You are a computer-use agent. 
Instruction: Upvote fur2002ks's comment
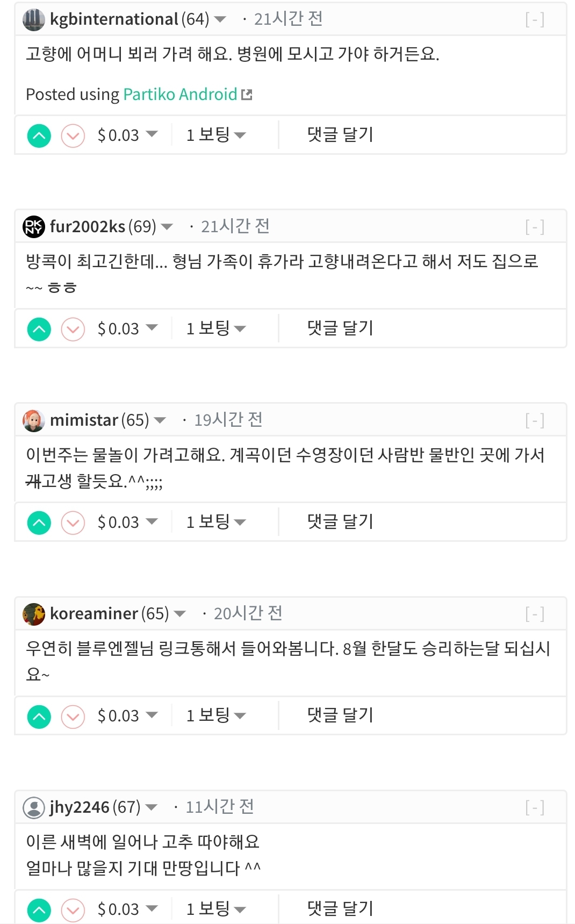(x=39, y=329)
